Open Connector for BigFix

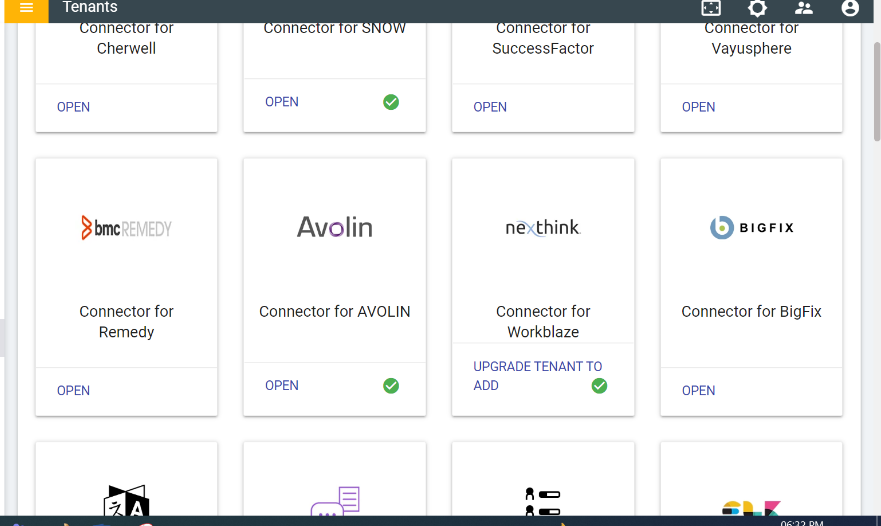[698, 391]
